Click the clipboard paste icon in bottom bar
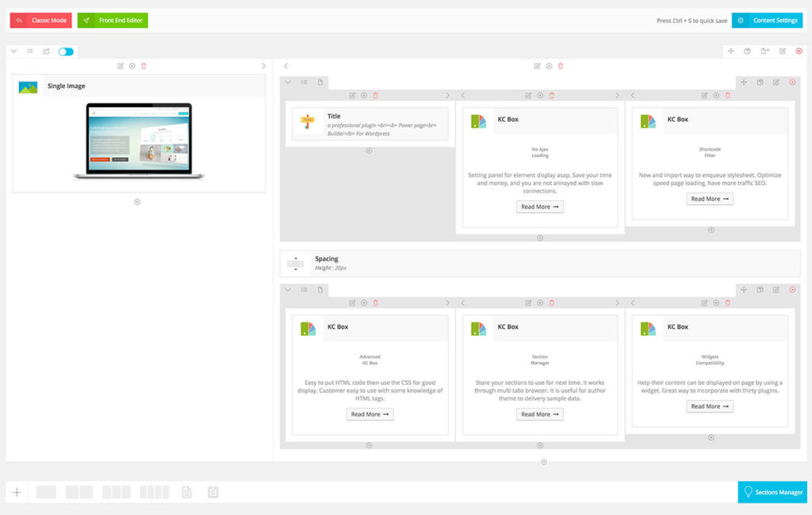The height and width of the screenshot is (515, 812). click(213, 492)
